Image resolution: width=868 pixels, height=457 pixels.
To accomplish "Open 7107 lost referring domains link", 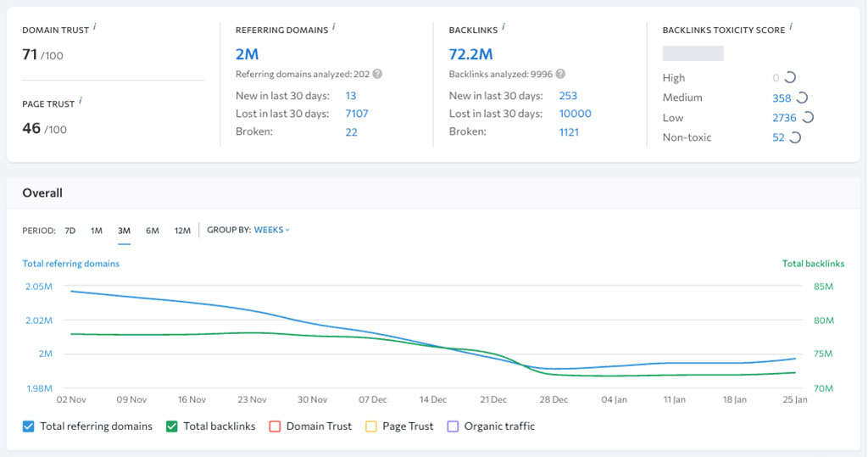I will [357, 114].
